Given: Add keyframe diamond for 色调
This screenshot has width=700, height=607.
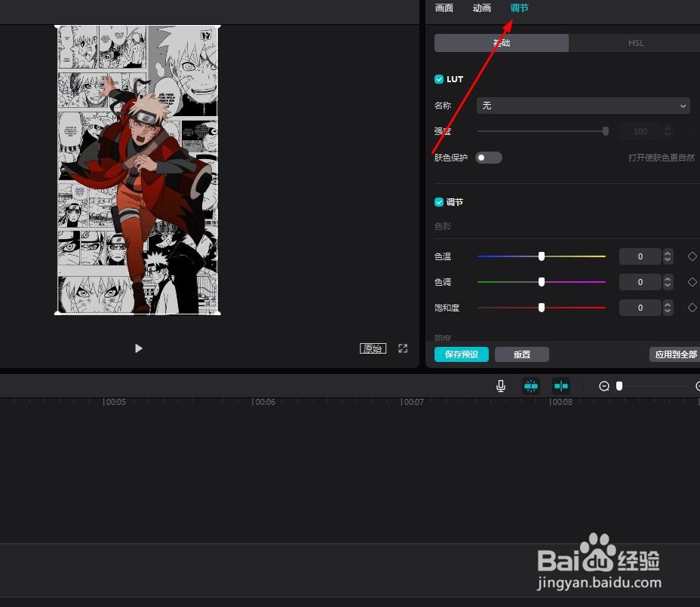Looking at the screenshot, I should coord(692,281).
